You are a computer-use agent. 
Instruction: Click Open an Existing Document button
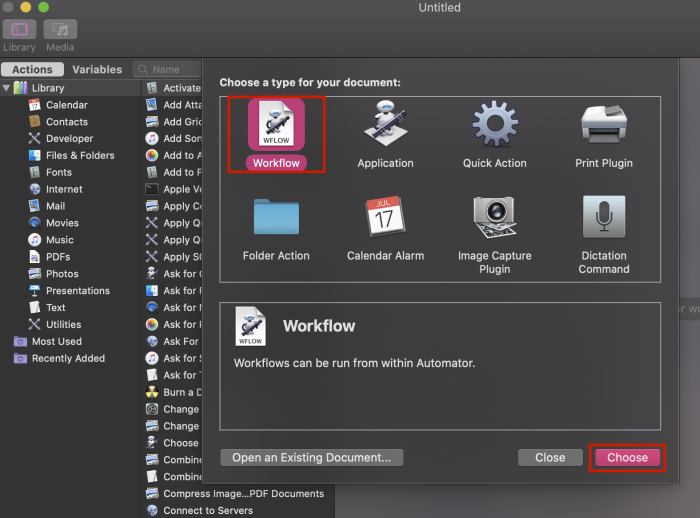tap(312, 457)
